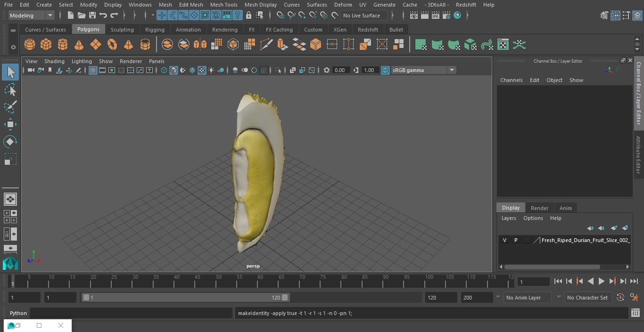The height and width of the screenshot is (332, 644).
Task: Play the animation backward
Action: click(591, 281)
